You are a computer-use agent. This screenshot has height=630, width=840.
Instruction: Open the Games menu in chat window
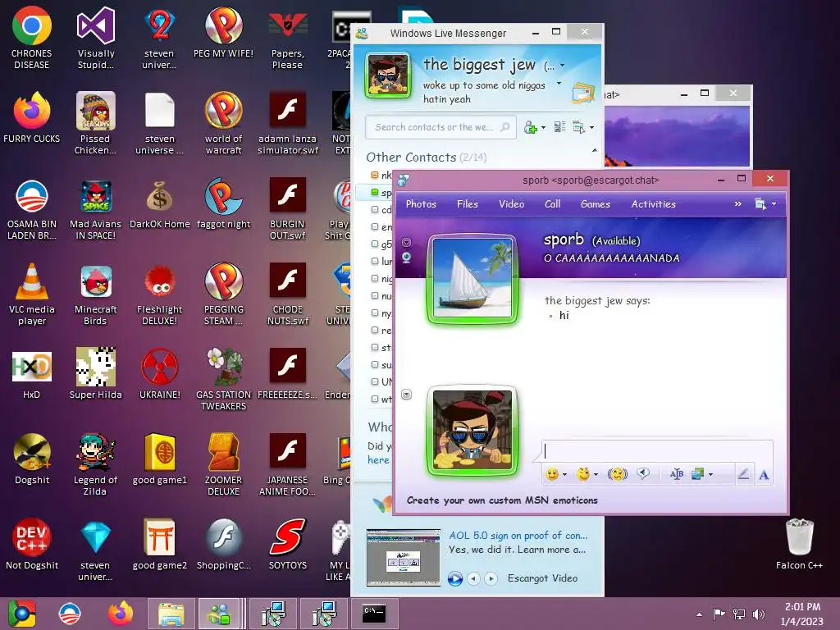596,204
